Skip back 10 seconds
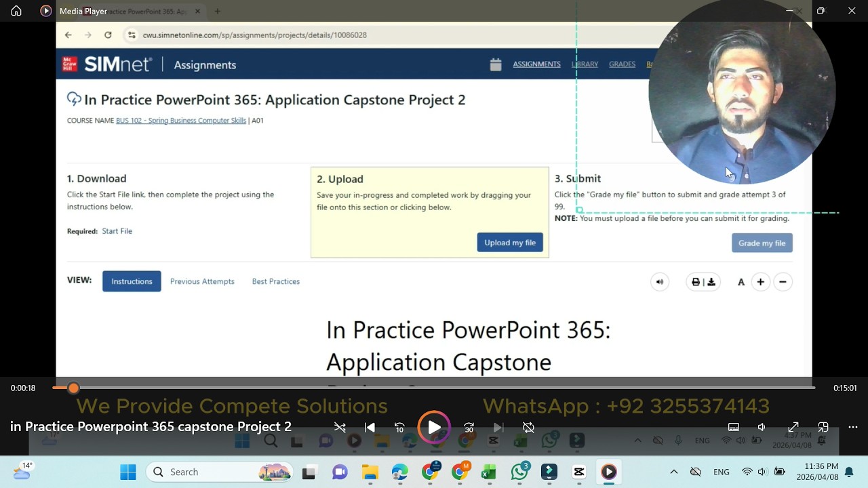 (400, 428)
